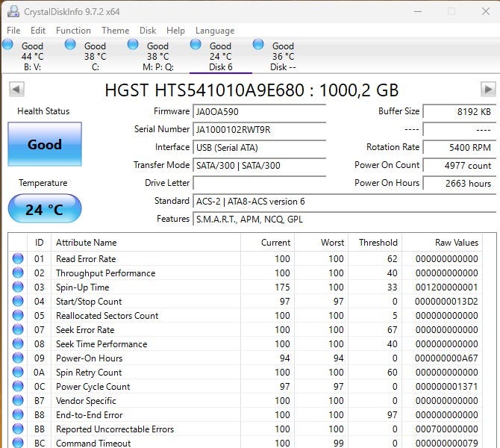Click the 24 °C temperature button
Viewport: 500px width, 448px height.
click(x=45, y=209)
